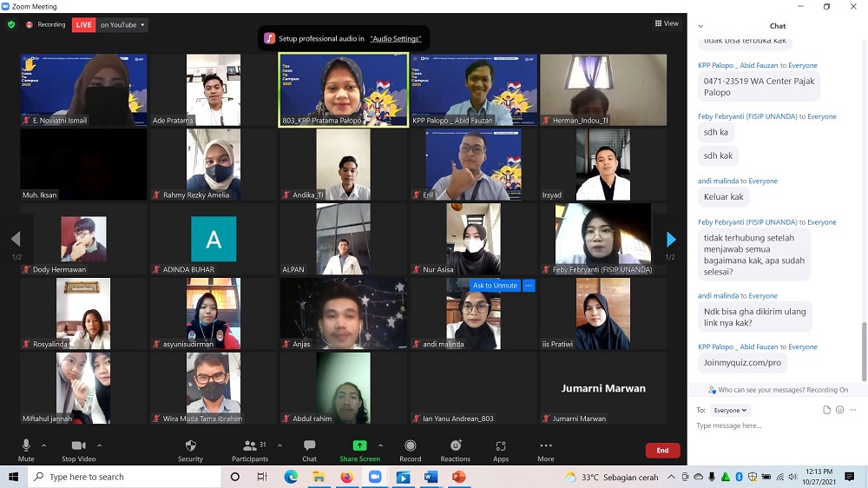Click the red End button
Viewport: 868px width, 488px height.
(662, 451)
